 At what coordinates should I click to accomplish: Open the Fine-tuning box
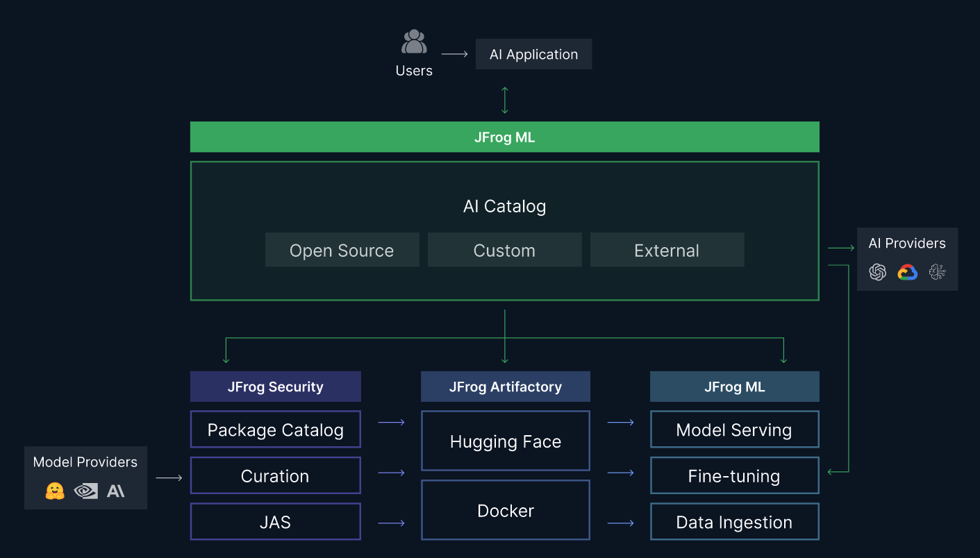point(735,475)
